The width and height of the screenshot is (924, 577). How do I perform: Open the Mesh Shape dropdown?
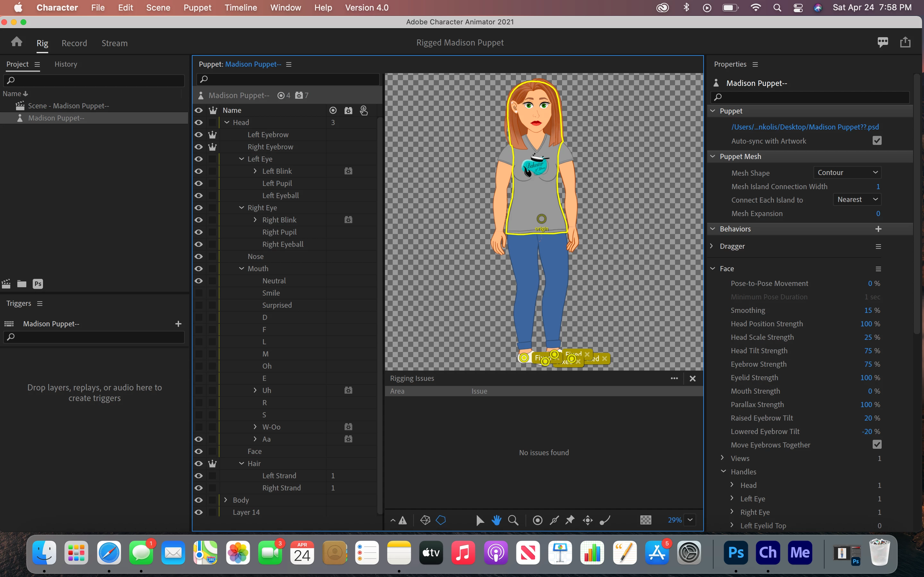[847, 172]
